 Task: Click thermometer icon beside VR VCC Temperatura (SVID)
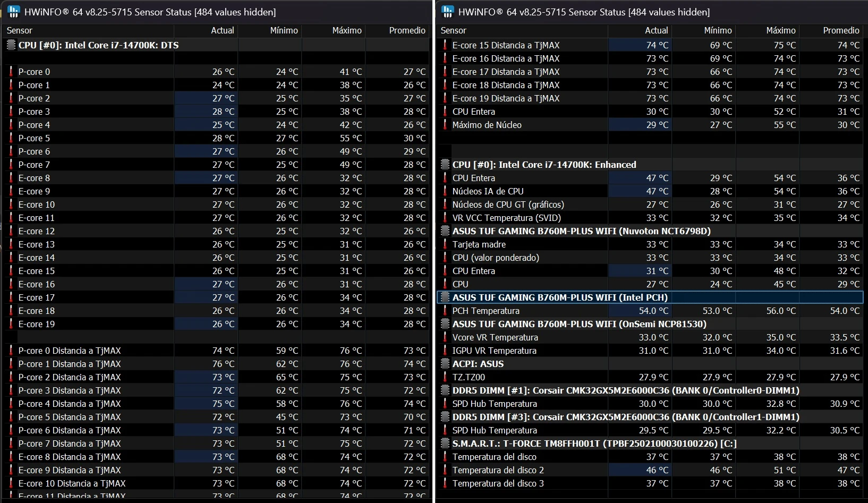(445, 218)
